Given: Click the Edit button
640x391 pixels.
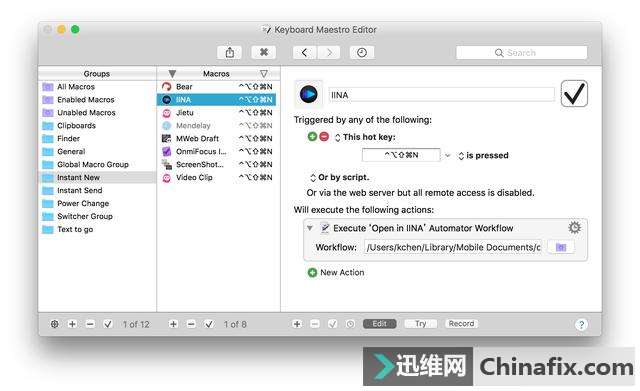Looking at the screenshot, I should [x=380, y=324].
